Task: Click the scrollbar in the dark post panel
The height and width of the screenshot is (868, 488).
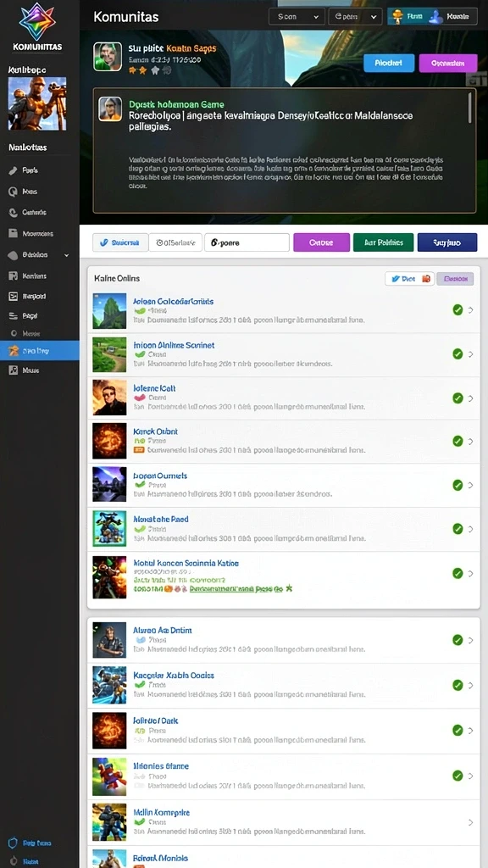Action: pyautogui.click(x=470, y=108)
